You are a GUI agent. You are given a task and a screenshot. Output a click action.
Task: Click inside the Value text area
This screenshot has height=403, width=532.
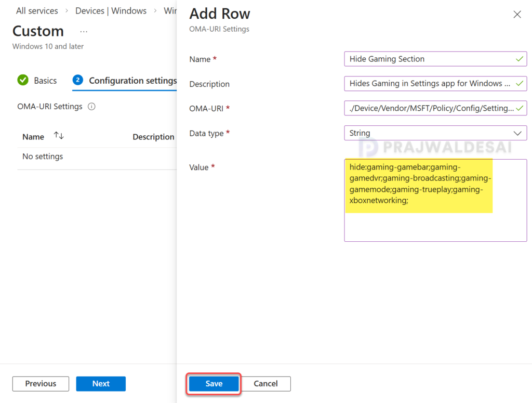pyautogui.click(x=435, y=200)
